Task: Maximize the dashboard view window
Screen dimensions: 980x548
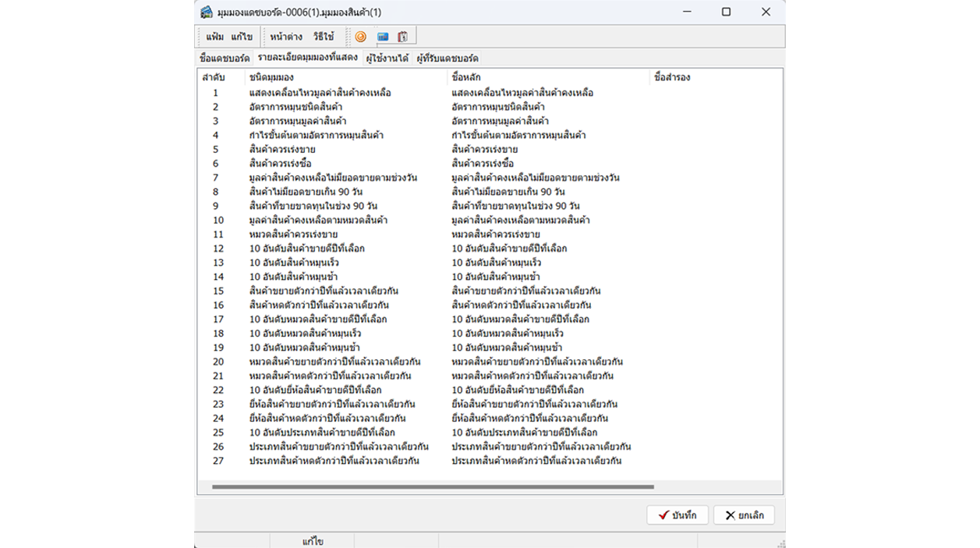Action: coord(726,12)
